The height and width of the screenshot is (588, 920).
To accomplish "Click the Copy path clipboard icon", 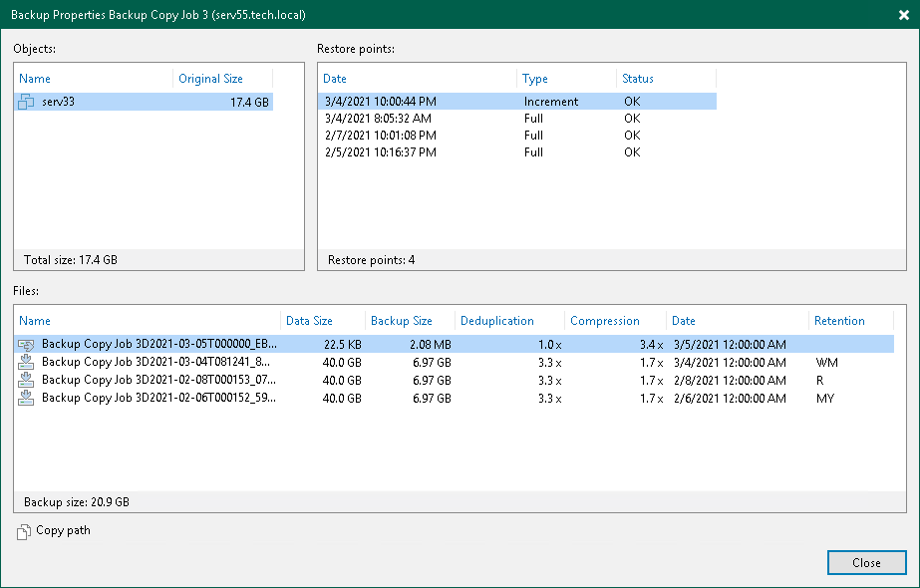I will pos(23,531).
